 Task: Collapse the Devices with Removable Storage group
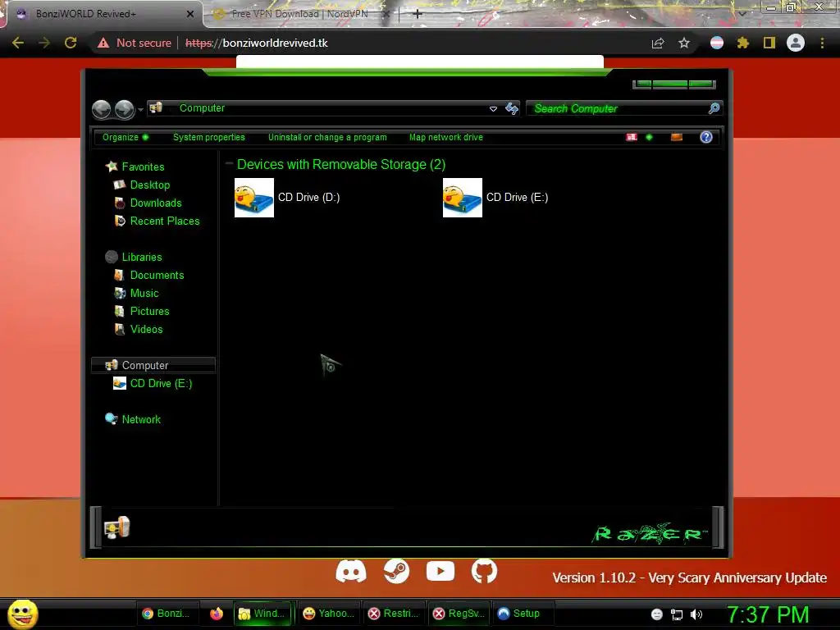tap(230, 163)
